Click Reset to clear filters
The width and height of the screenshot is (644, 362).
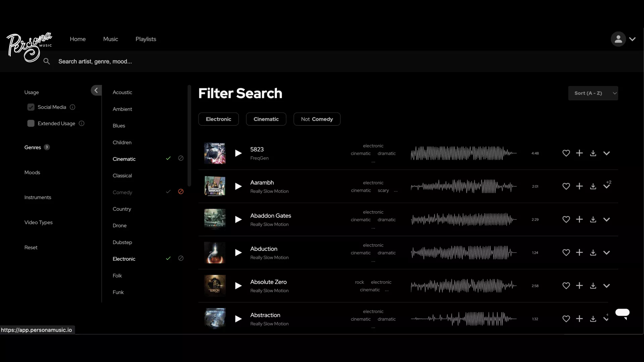(x=31, y=248)
